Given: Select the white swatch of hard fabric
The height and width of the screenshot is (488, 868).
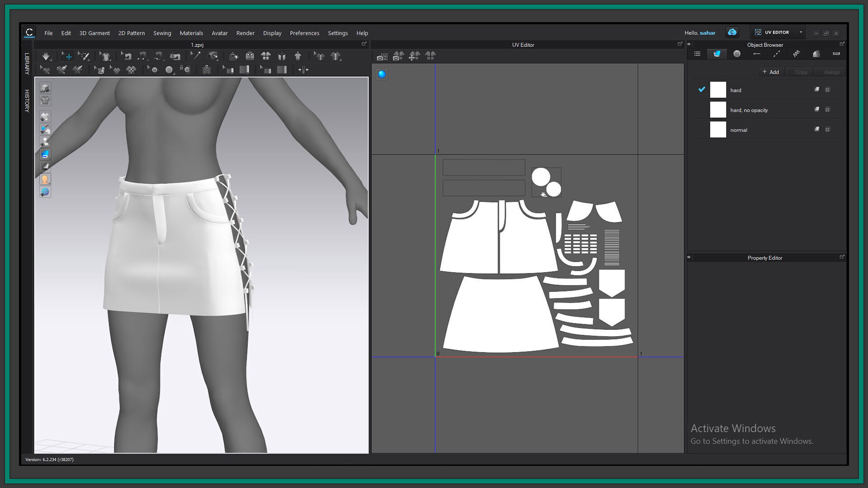Looking at the screenshot, I should [x=718, y=90].
